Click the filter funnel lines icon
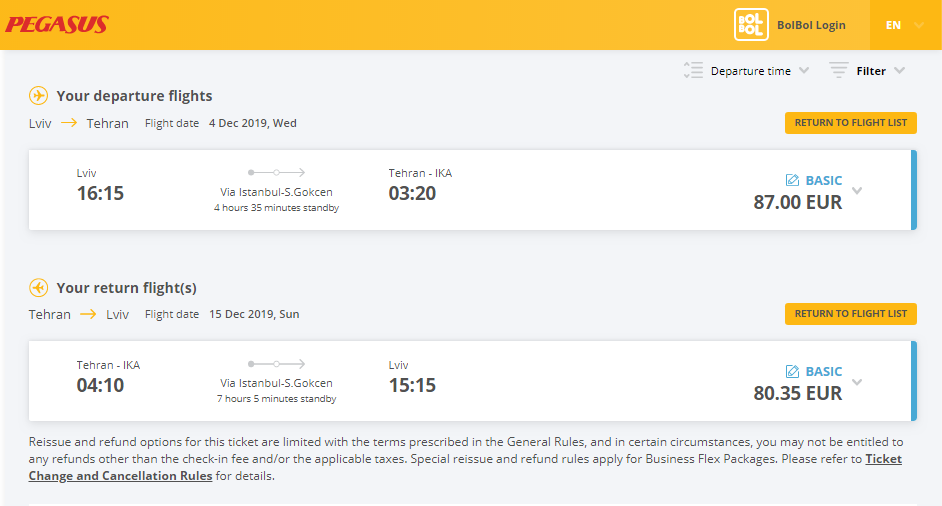The width and height of the screenshot is (942, 506). (839, 70)
